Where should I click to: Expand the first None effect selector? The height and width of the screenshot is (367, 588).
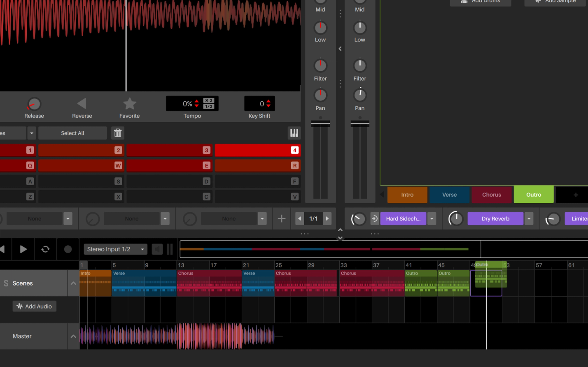pos(68,218)
